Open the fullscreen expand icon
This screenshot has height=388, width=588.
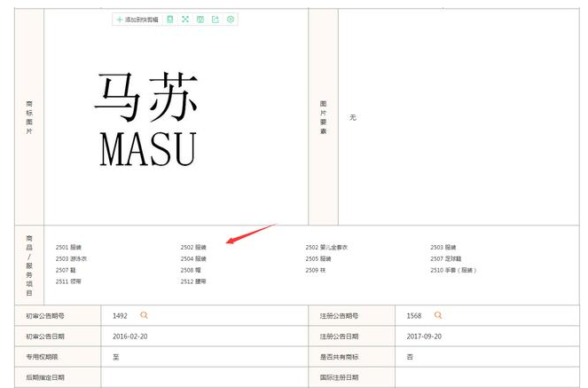click(185, 20)
